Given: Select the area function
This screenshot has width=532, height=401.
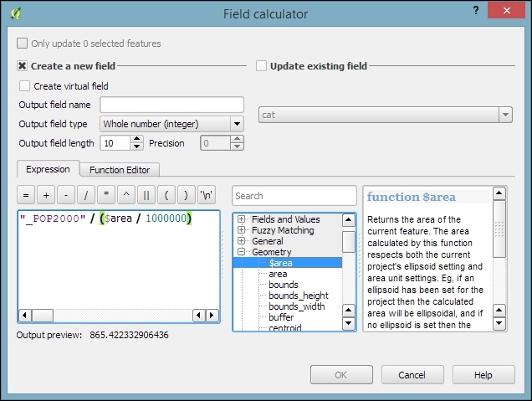Looking at the screenshot, I should coord(278,274).
